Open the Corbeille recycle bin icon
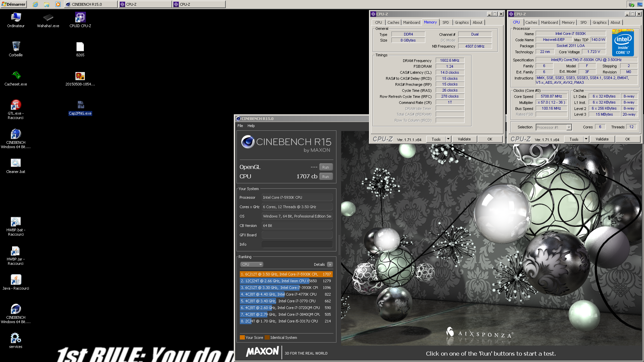The image size is (644, 362). (x=16, y=49)
